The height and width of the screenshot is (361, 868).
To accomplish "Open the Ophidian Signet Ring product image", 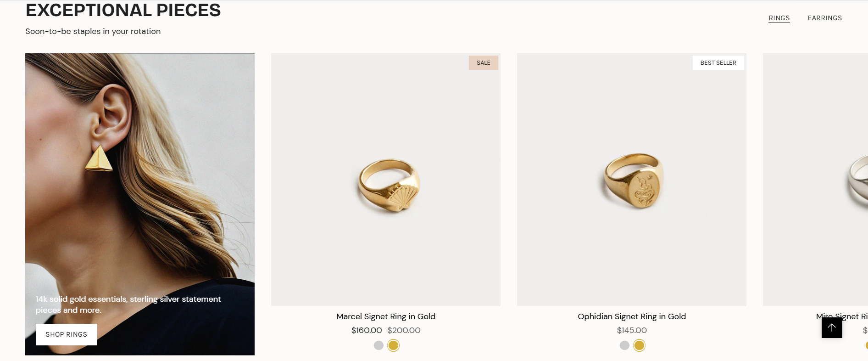I will (x=631, y=179).
